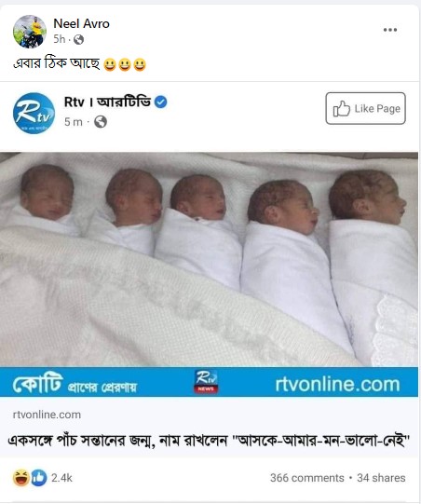Click the Rtv আরটিভি page name
421x504 pixels.
click(107, 102)
